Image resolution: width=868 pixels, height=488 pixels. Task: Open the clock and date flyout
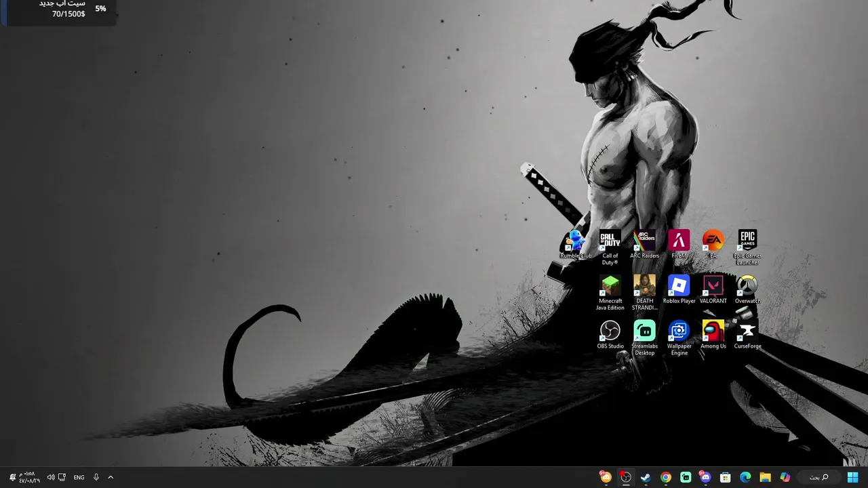click(29, 477)
